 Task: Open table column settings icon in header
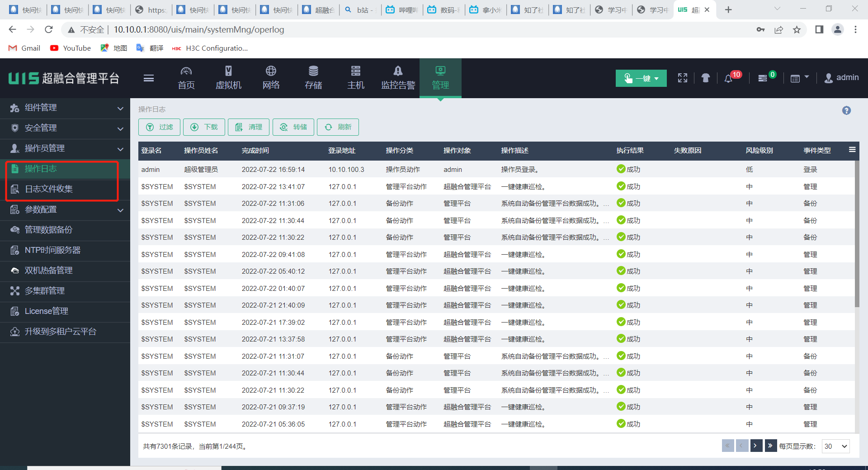pos(852,150)
